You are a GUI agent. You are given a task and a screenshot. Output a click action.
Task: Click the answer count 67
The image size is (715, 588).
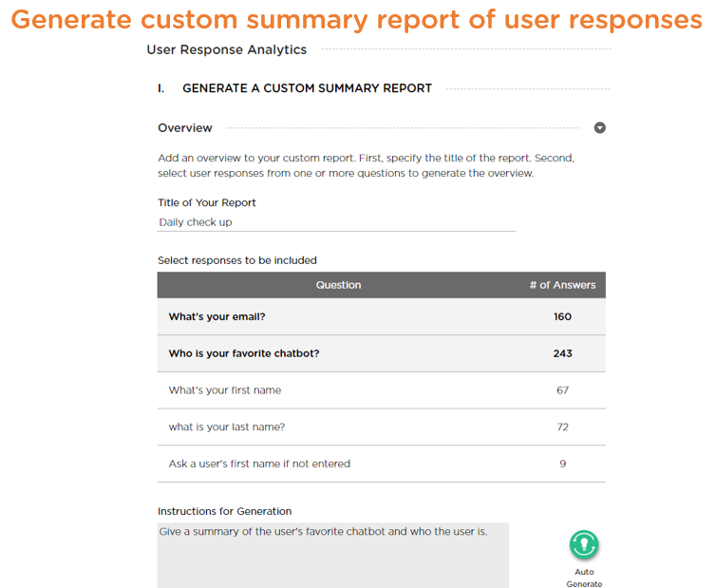563,390
